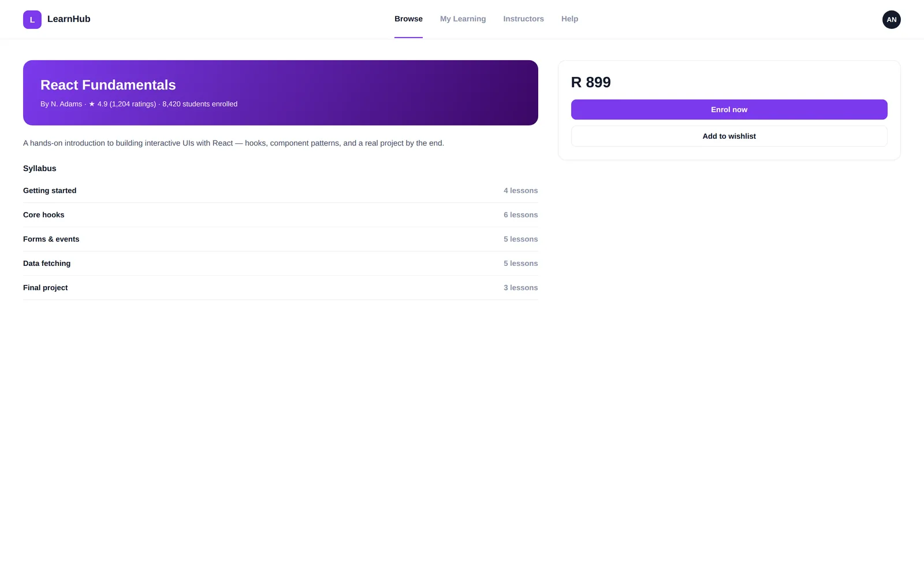Viewport: 924px width, 578px height.
Task: Open the Getting started syllabus row
Action: click(280, 191)
